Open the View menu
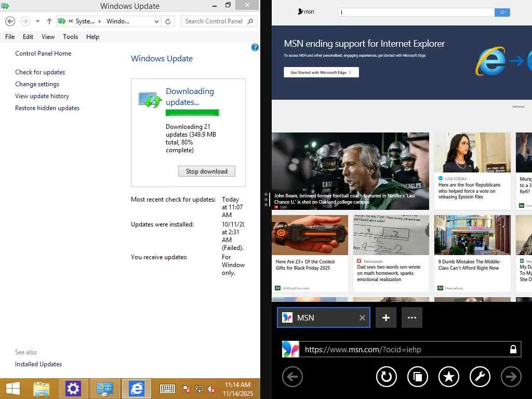 pos(48,37)
